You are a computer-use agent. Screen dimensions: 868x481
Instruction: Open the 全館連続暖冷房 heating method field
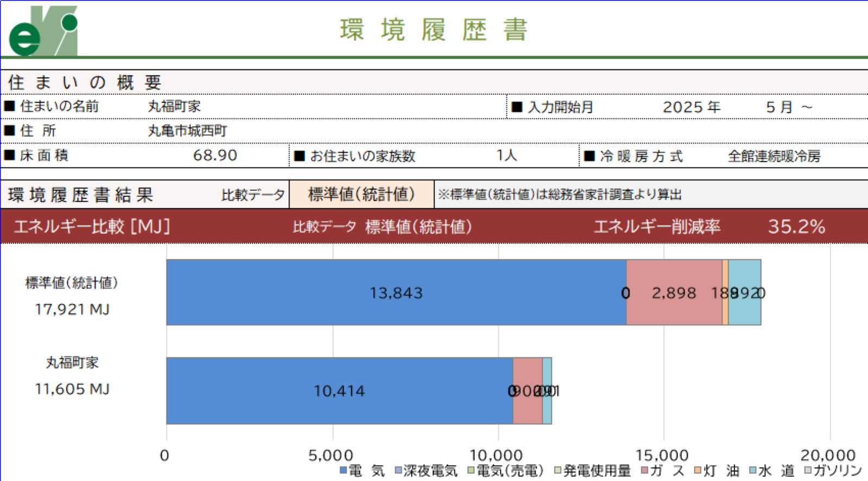774,156
